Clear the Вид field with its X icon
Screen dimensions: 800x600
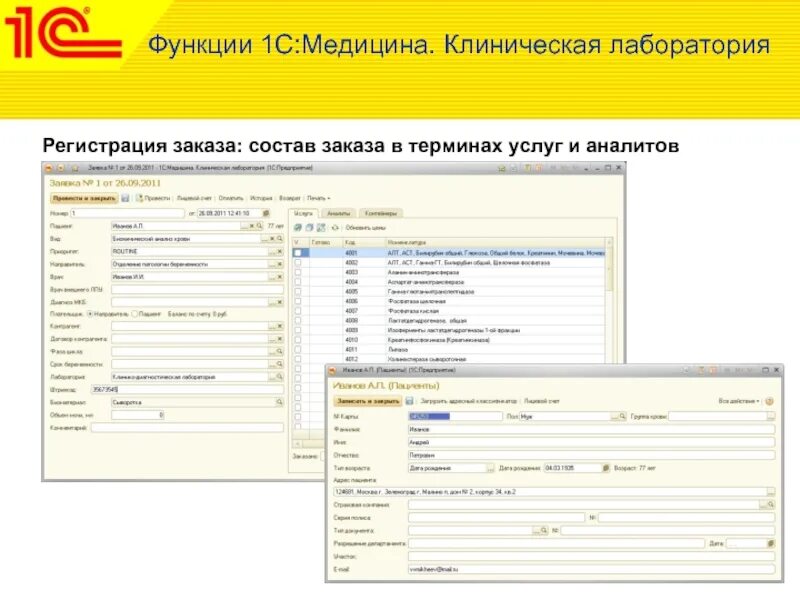[272, 239]
